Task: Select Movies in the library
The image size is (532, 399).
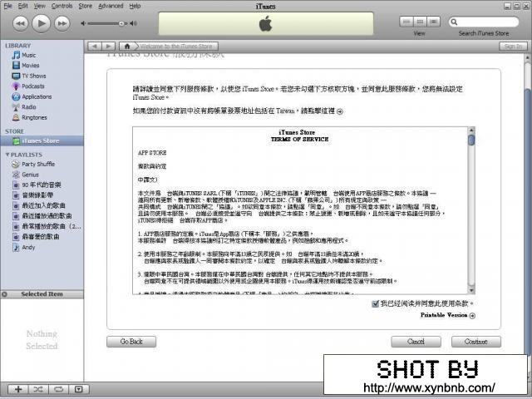Action: point(30,66)
